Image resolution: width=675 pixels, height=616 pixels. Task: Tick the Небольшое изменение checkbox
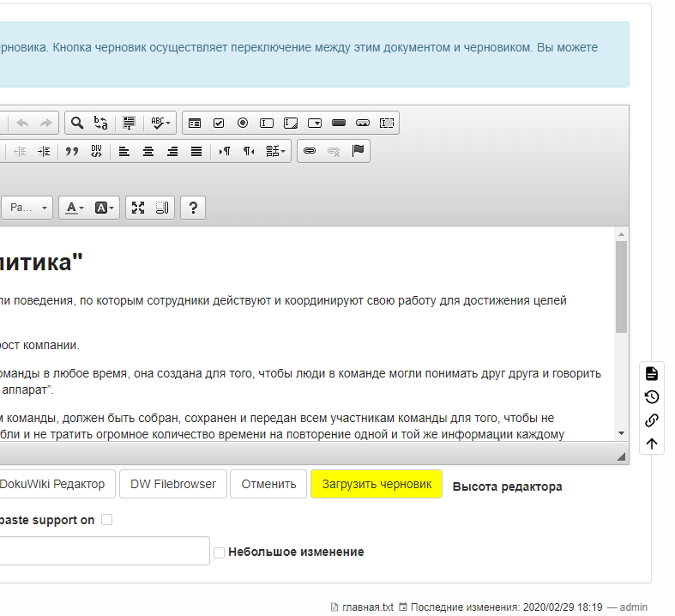(219, 553)
